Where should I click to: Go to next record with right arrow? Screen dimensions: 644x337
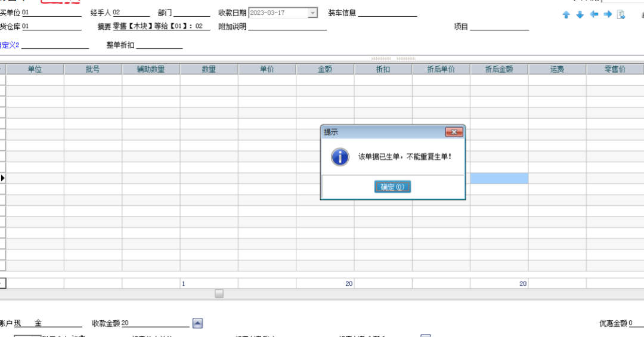pos(608,14)
